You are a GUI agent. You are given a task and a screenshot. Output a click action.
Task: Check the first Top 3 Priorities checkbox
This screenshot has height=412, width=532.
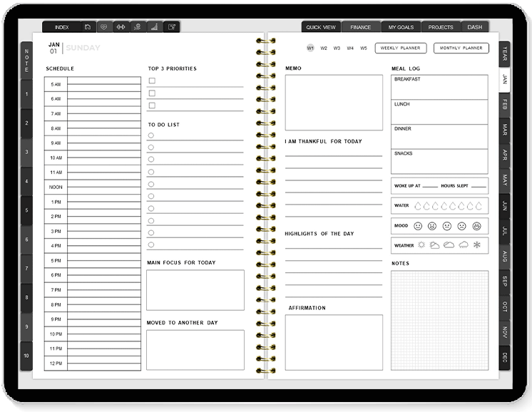152,81
